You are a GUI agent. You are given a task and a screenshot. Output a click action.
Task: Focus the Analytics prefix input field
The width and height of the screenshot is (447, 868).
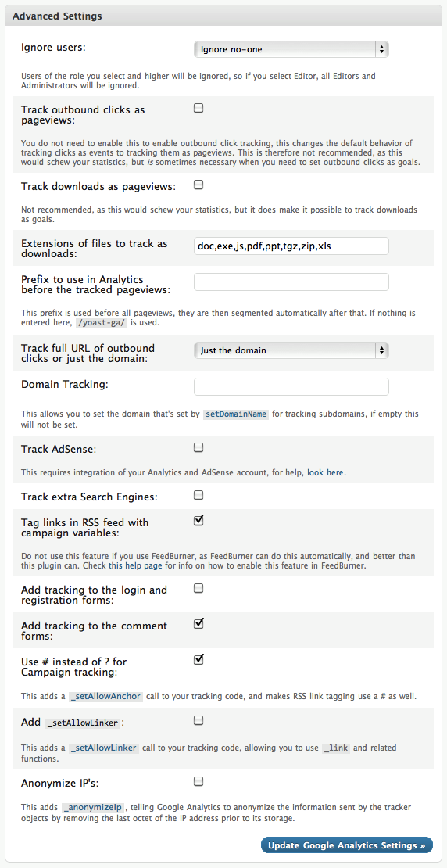[x=291, y=282]
